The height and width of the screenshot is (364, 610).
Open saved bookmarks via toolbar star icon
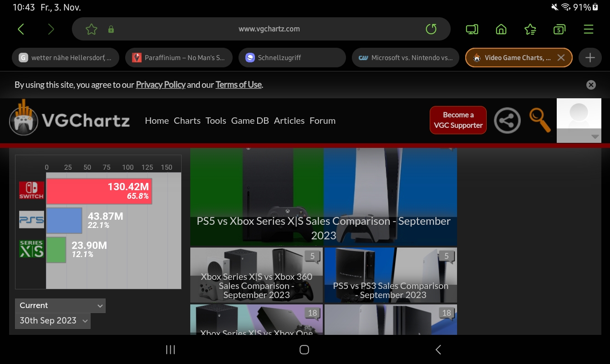click(x=530, y=29)
